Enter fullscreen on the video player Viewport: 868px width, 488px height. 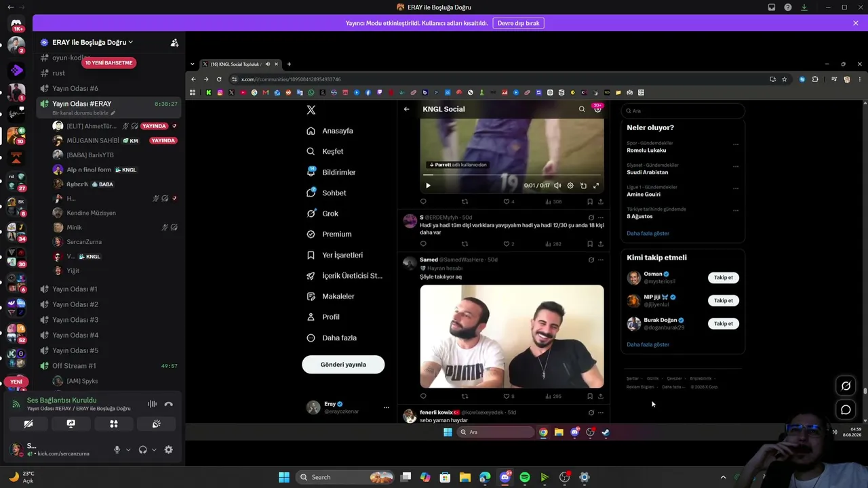[596, 186]
